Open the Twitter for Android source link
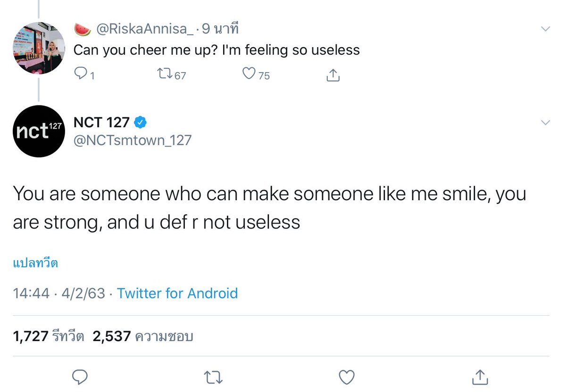Viewport: 566px width, 392px height. point(177,293)
